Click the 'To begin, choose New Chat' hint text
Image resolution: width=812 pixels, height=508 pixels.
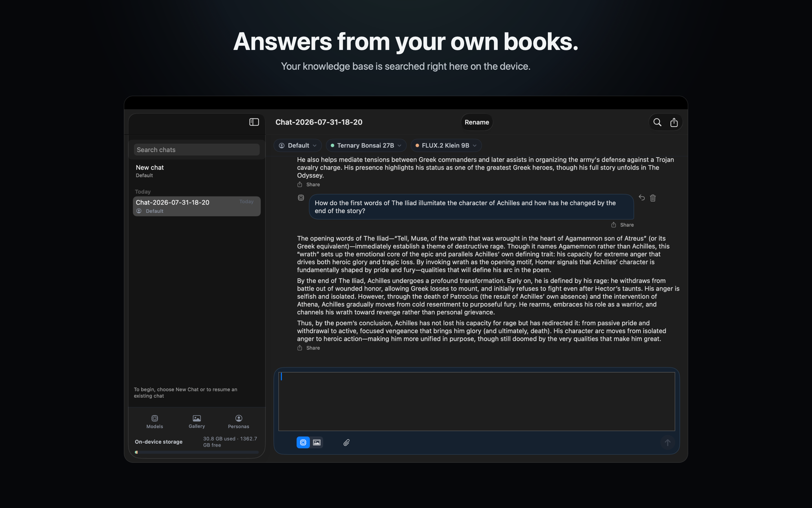tap(186, 393)
